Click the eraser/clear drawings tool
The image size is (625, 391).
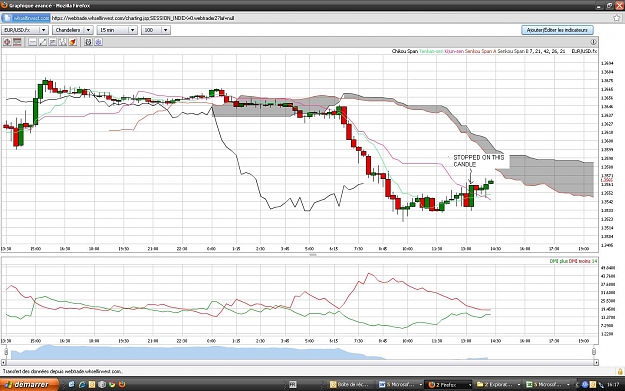tap(73, 42)
